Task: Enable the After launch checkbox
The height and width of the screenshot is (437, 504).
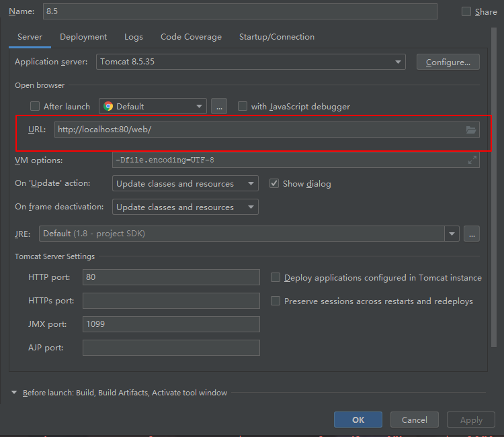Action: click(36, 106)
